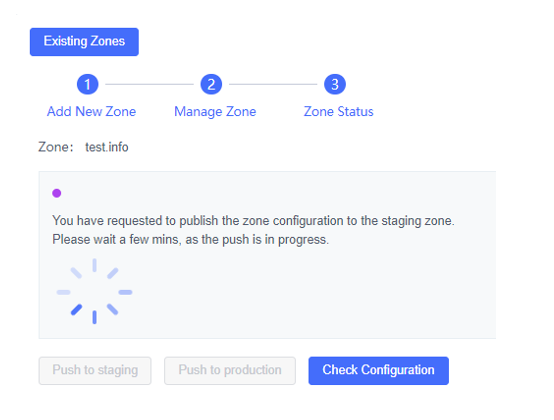Click the test.info zone name
The width and height of the screenshot is (554, 420).
pyautogui.click(x=107, y=147)
